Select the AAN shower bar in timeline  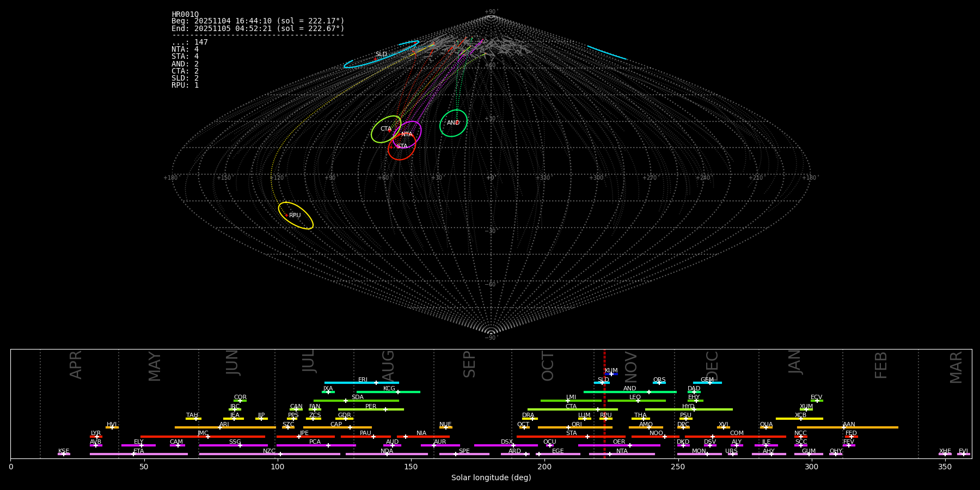[848, 427]
